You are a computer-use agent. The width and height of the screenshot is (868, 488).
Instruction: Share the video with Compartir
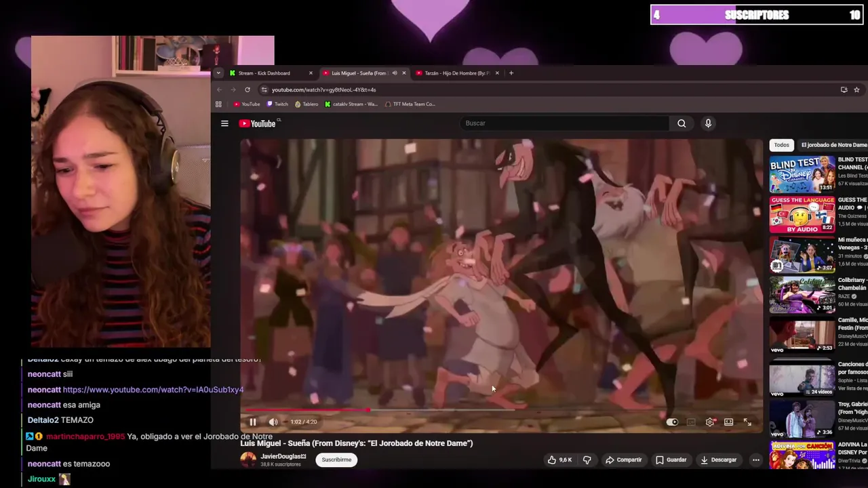point(623,460)
